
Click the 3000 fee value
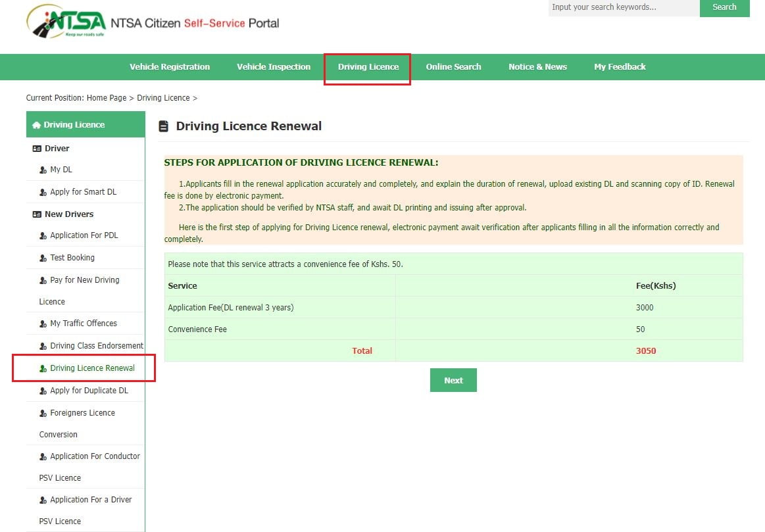click(645, 308)
